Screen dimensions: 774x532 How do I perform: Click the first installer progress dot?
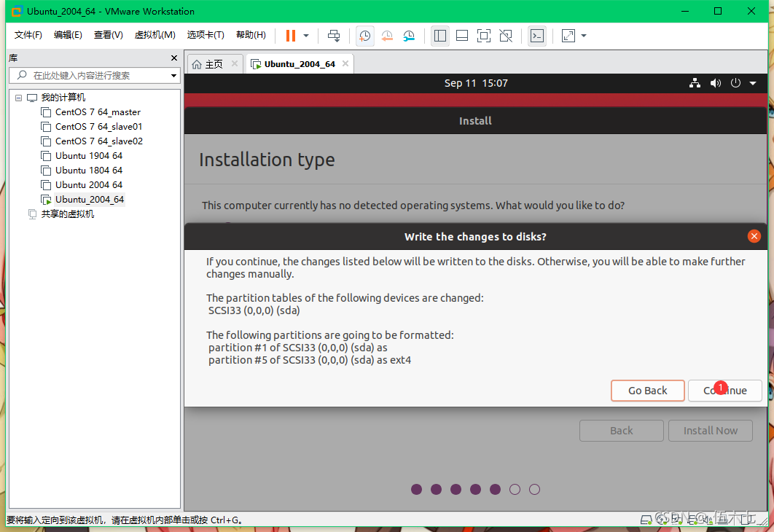point(417,489)
